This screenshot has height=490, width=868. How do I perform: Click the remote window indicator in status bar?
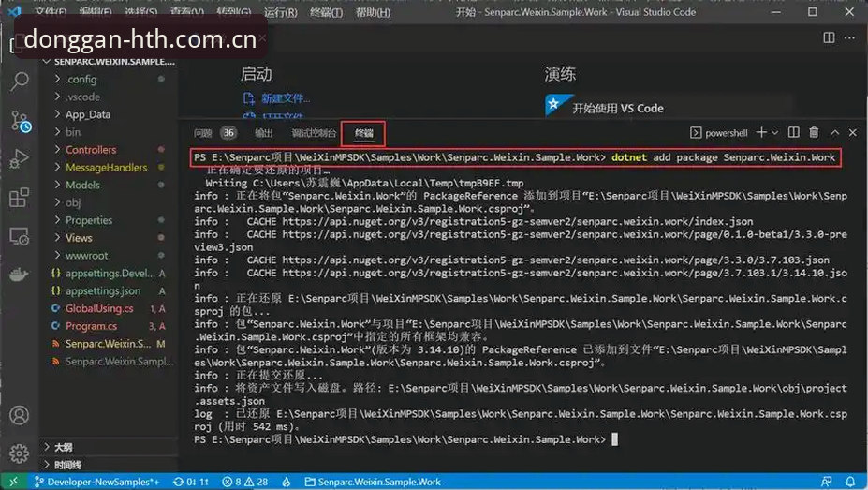point(13,482)
